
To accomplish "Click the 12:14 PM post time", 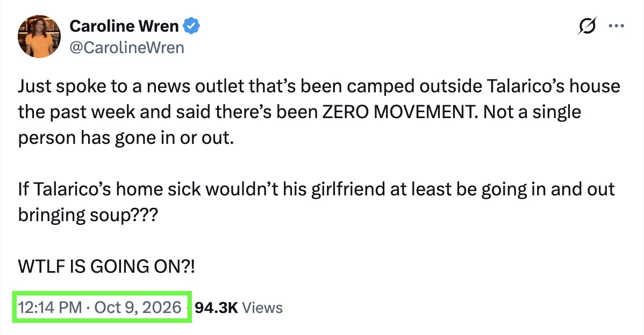I will coord(49,308).
